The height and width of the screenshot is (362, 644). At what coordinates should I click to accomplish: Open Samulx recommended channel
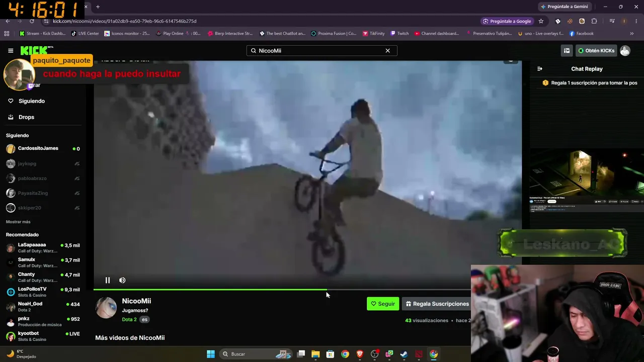43,262
